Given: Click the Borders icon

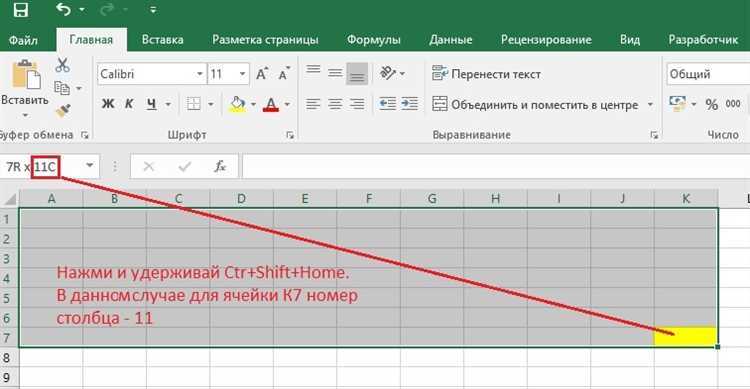Looking at the screenshot, I should click(x=194, y=104).
